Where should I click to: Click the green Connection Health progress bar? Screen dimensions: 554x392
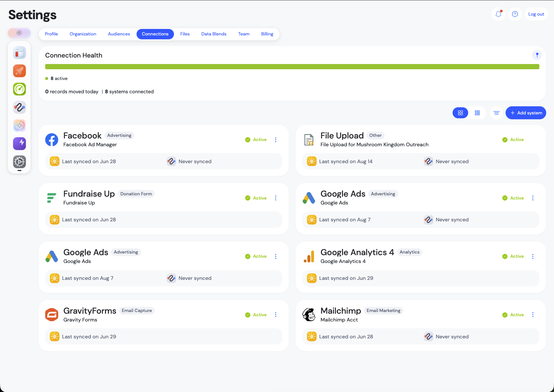pos(292,67)
